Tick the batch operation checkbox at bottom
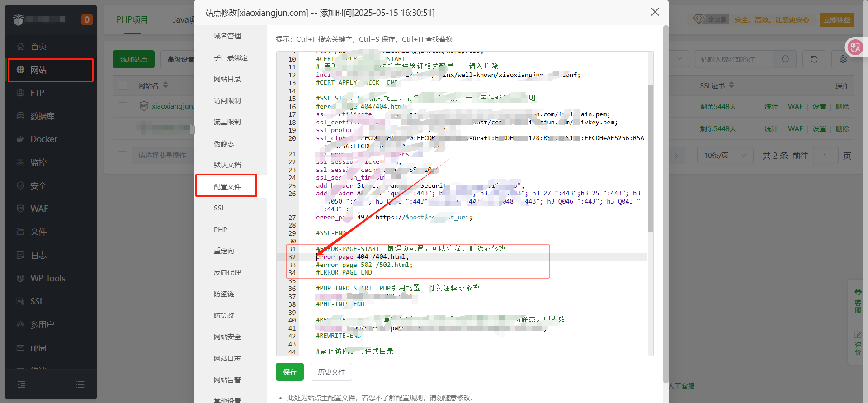Viewport: 868px width, 403px height. 123,155
